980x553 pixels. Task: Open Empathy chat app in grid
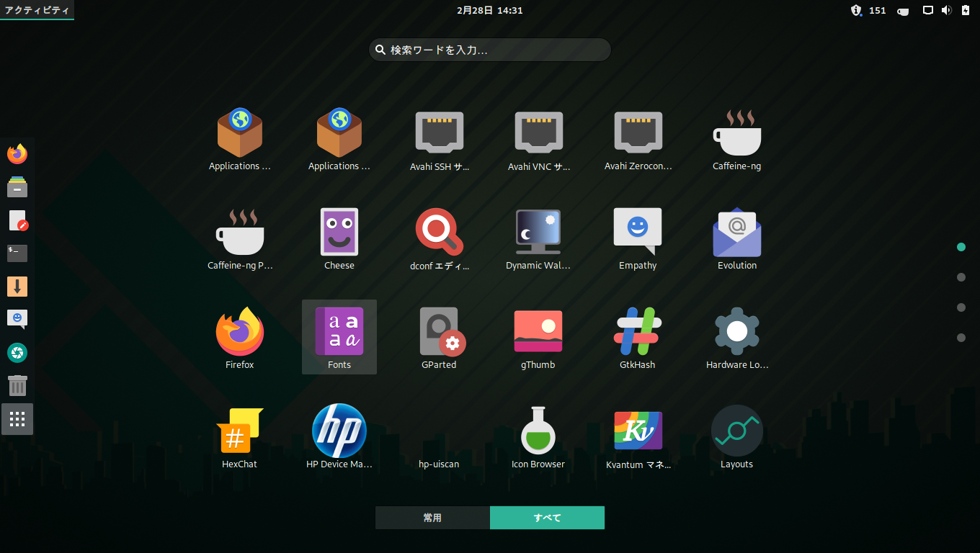pos(638,239)
